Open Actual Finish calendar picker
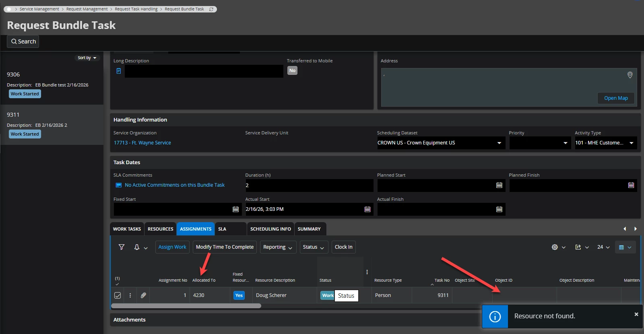This screenshot has width=644, height=334. 499,209
